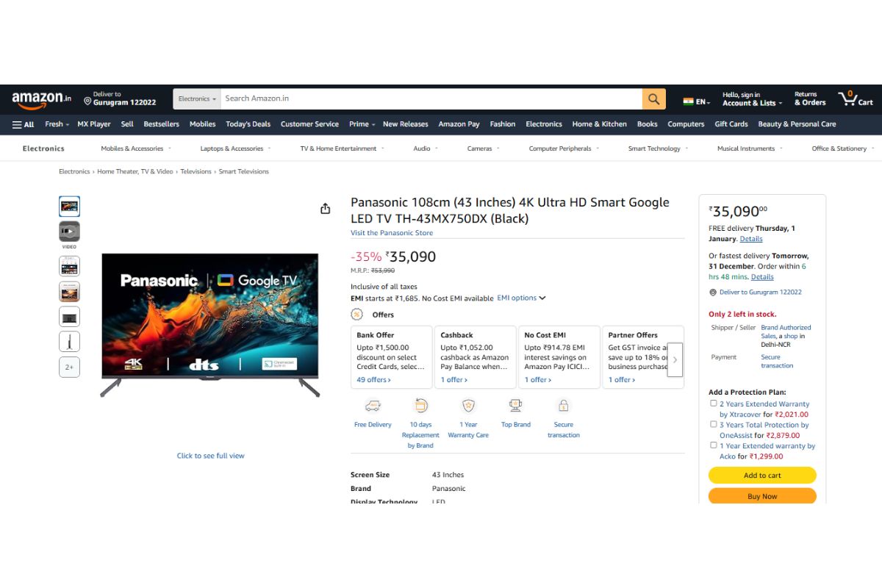Open the Today's Deals menu item
This screenshot has width=882, height=588.
click(x=248, y=123)
